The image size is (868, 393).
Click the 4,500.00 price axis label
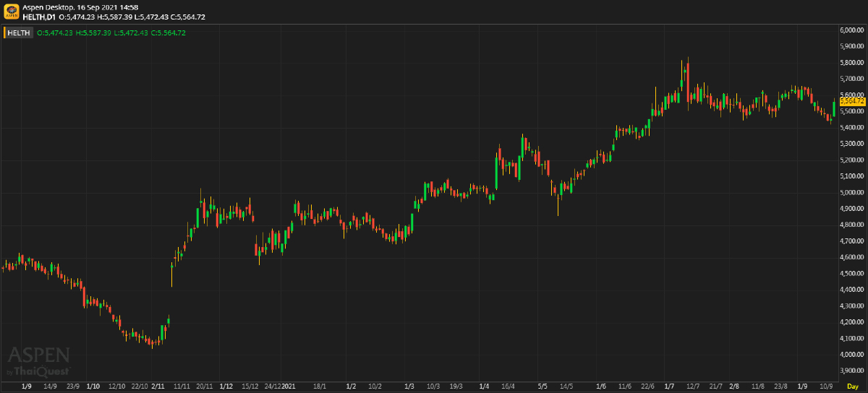click(x=853, y=274)
